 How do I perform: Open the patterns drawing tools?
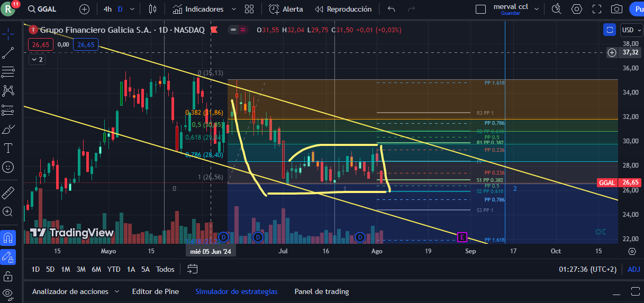(8, 90)
